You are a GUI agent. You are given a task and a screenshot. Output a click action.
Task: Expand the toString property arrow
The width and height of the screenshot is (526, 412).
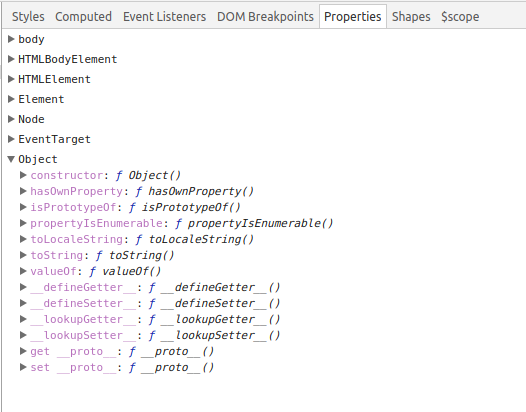click(23, 255)
